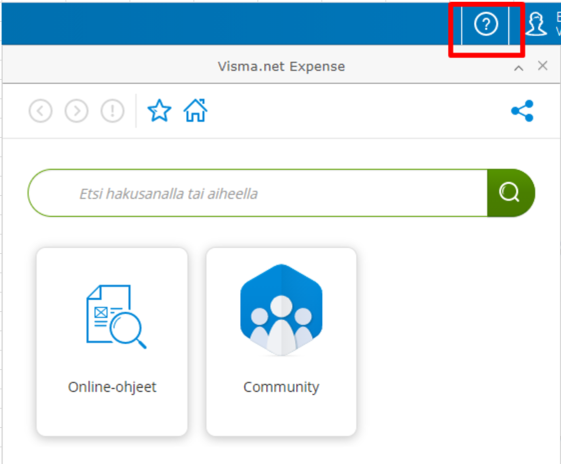Open the user profile icon
This screenshot has width=561, height=464.
pos(536,24)
